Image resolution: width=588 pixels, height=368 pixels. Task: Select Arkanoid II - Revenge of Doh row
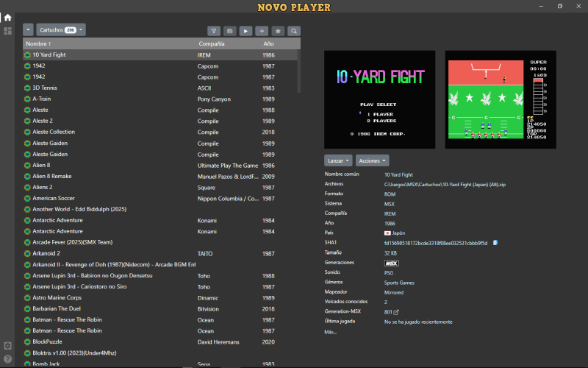[160, 264]
